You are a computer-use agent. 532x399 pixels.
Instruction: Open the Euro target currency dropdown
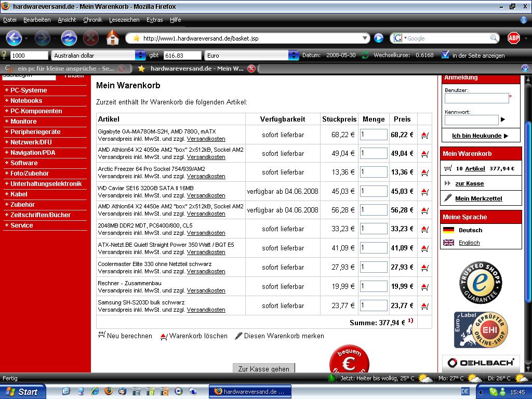point(294,55)
